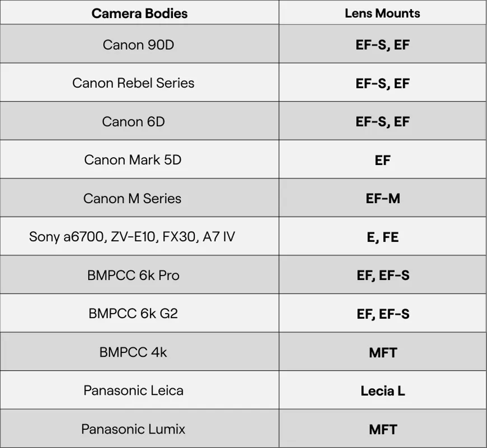This screenshot has width=487, height=448.
Task: Select the Canon Mark 5D cell
Action: (x=133, y=160)
